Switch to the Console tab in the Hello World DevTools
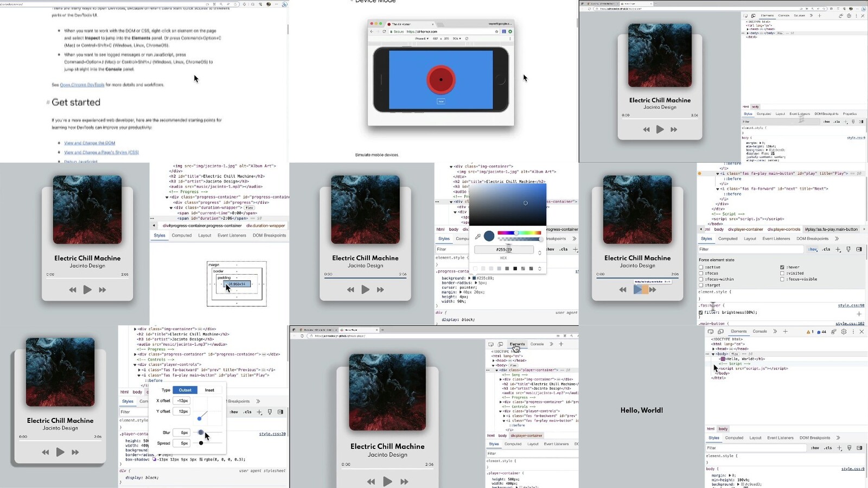 pyautogui.click(x=759, y=332)
